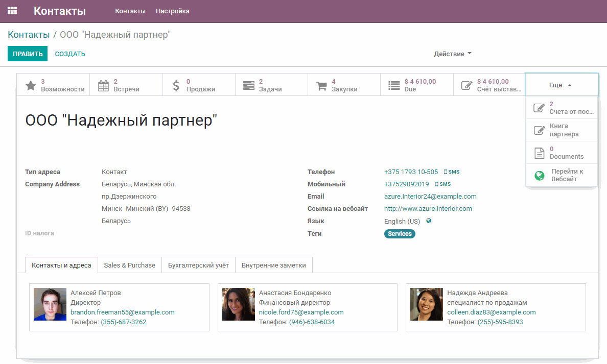The width and height of the screenshot is (607, 364).
Task: Open Алексей Петров contact photo
Action: [50, 304]
